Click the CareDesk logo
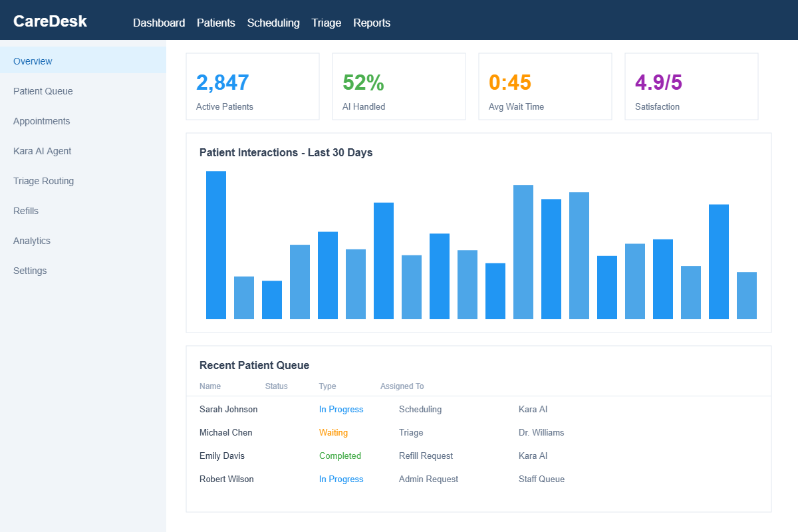 (x=50, y=21)
